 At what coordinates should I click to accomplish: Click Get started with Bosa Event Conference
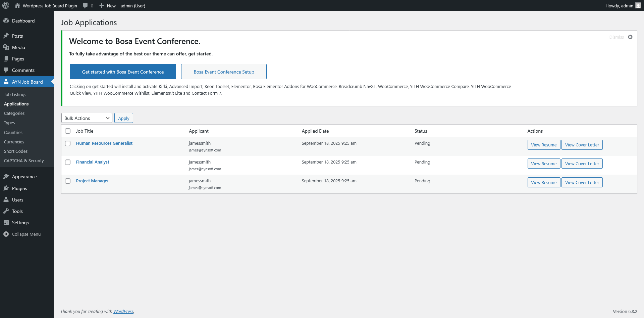pyautogui.click(x=123, y=72)
